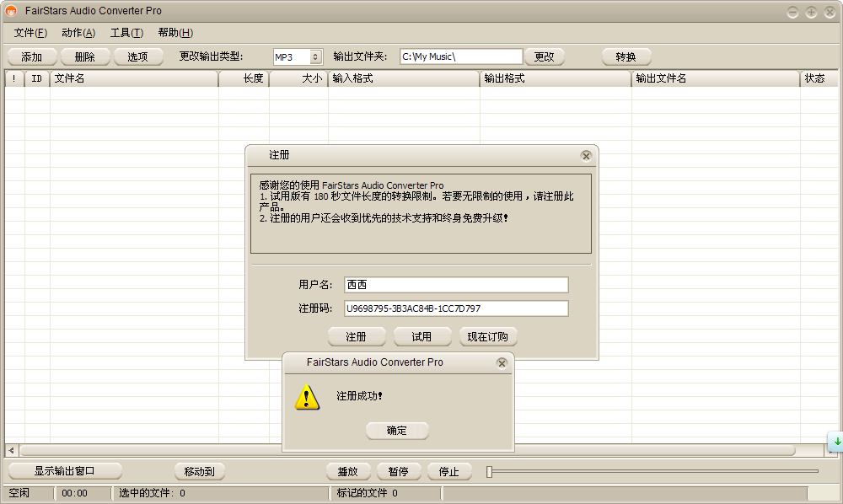This screenshot has width=843, height=504.
Task: Click the 注册 button in dialog
Action: click(x=357, y=337)
